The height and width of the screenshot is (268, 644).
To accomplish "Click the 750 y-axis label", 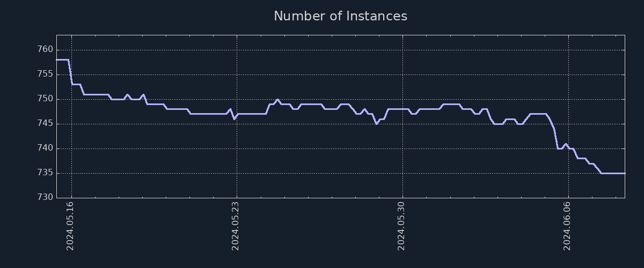I will [46, 99].
